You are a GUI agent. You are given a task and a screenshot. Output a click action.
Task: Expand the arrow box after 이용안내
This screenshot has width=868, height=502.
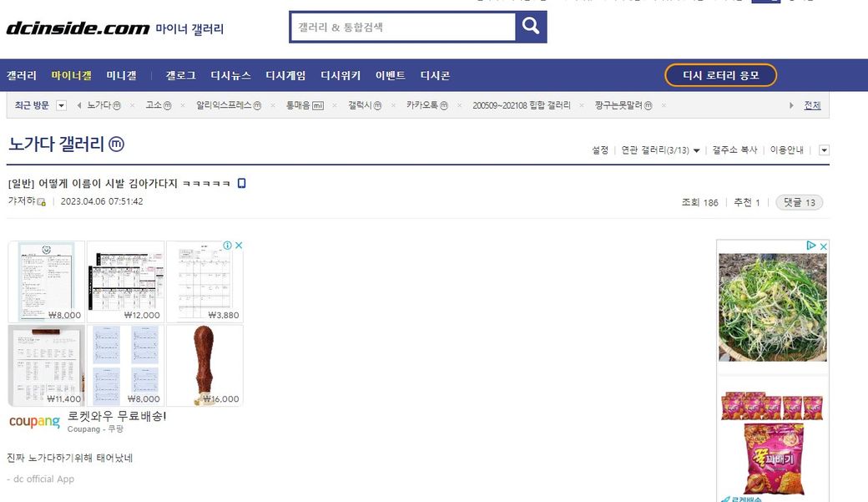[824, 150]
